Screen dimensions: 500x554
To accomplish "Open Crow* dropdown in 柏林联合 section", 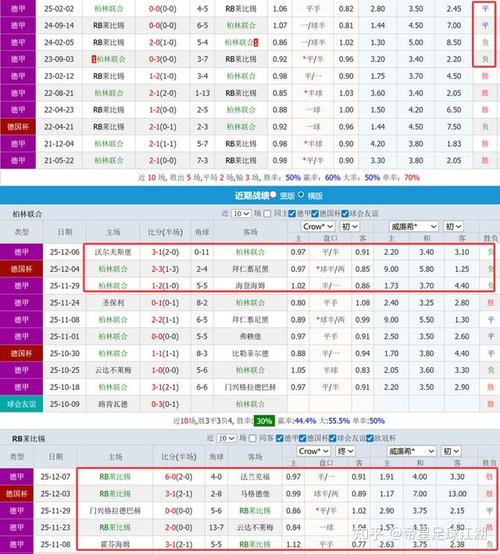I will coord(318,226).
